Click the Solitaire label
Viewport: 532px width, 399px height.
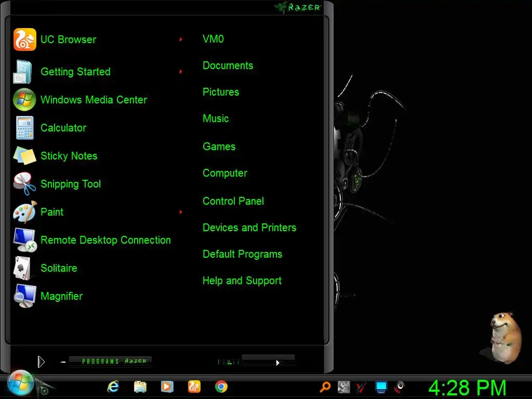59,268
